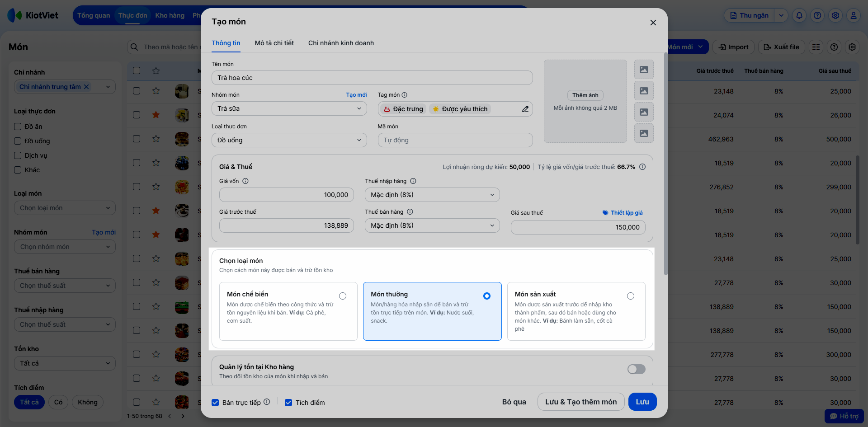Click the star icon in the table header
868x427 pixels.
click(156, 70)
